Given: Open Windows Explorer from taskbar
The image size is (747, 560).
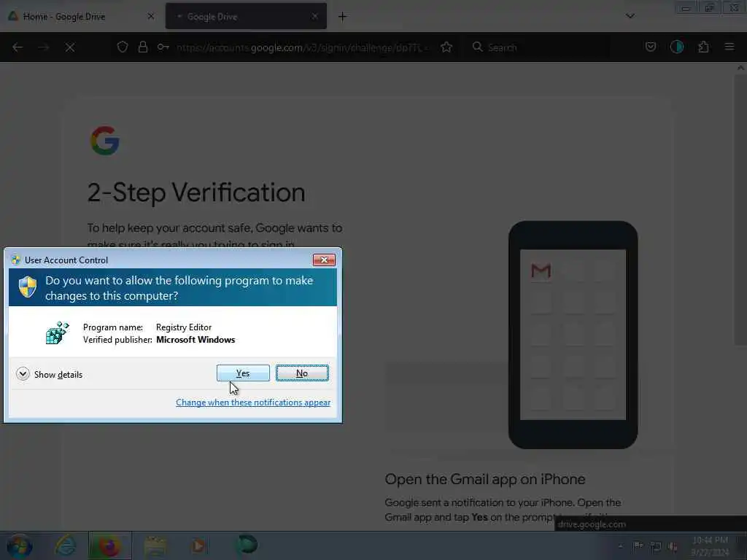Looking at the screenshot, I should [x=155, y=545].
